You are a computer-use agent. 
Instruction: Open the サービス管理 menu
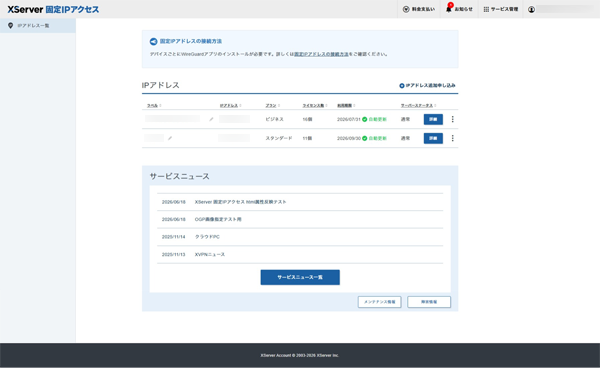(501, 9)
